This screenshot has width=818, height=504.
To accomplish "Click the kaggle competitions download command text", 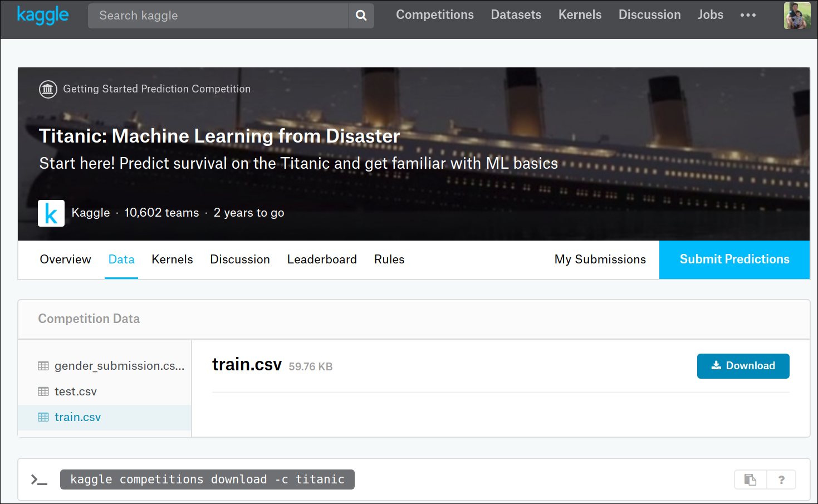I will point(207,479).
